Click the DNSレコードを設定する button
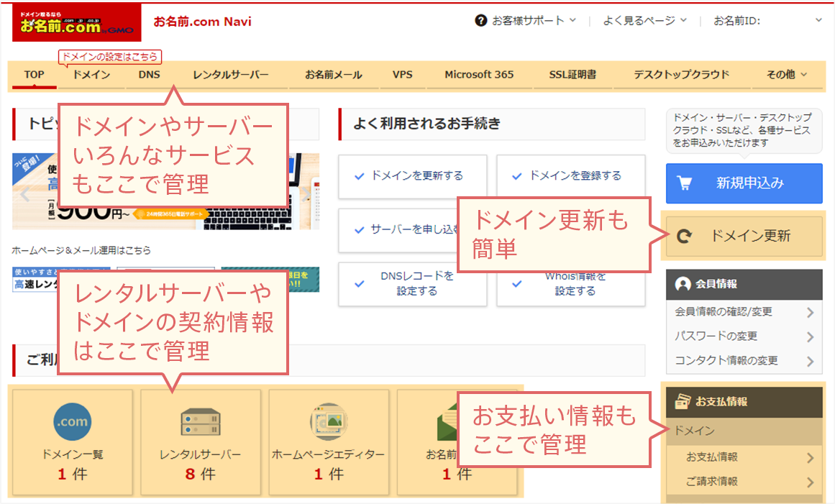Viewport: 835px width, 504px height. (x=413, y=284)
